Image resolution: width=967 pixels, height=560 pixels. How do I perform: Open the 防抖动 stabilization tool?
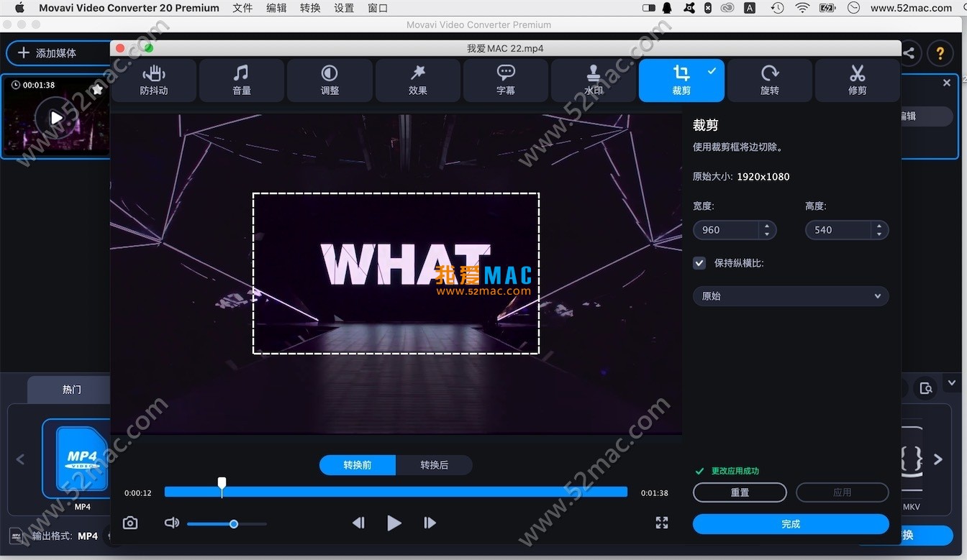click(153, 80)
